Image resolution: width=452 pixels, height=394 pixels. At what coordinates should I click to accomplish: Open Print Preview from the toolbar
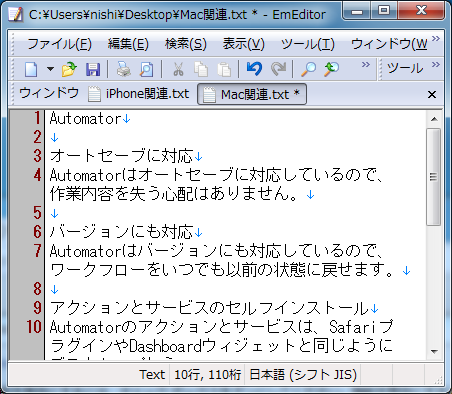pyautogui.click(x=147, y=69)
